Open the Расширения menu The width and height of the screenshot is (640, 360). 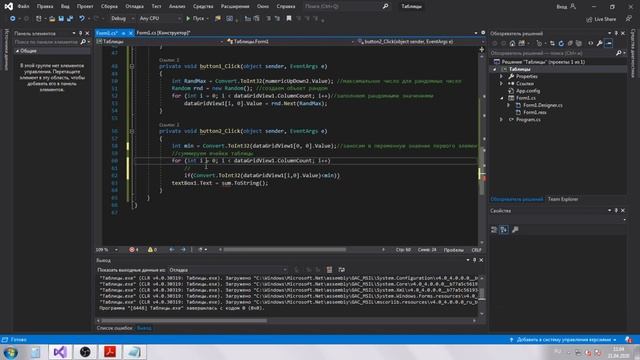[235, 7]
